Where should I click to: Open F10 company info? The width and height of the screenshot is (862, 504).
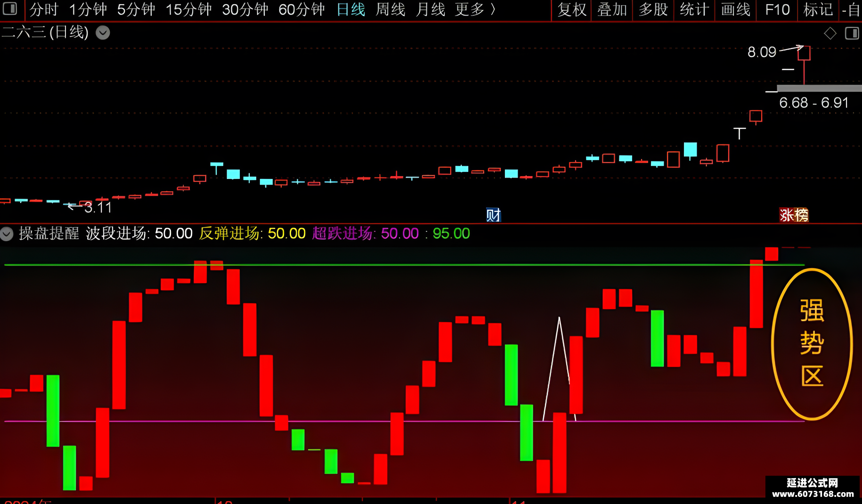777,9
